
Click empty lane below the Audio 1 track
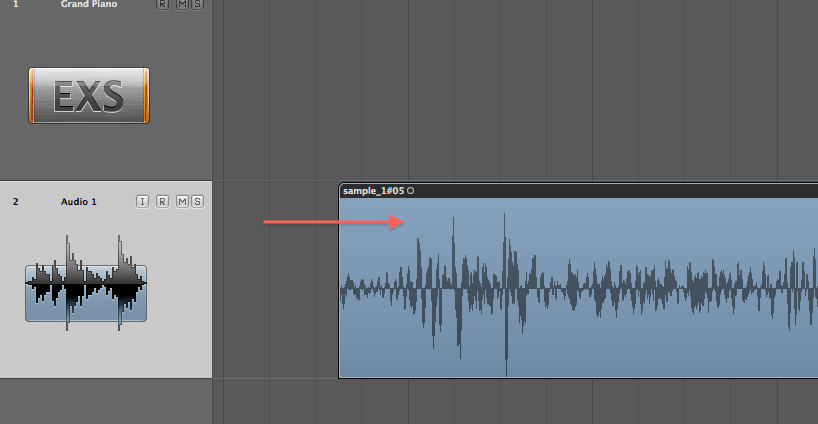tap(500, 402)
